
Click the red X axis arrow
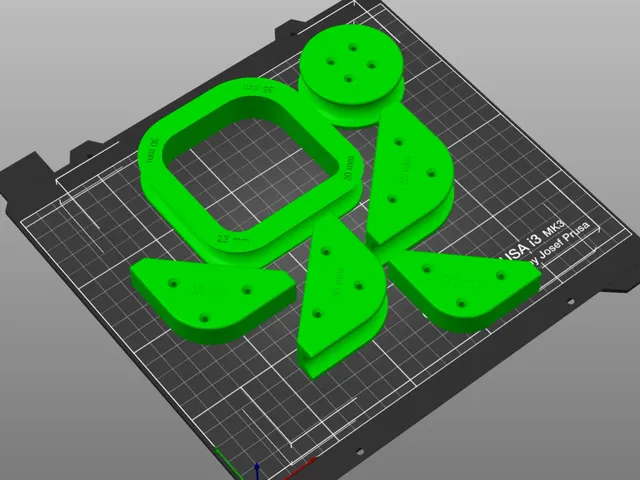coord(301,468)
